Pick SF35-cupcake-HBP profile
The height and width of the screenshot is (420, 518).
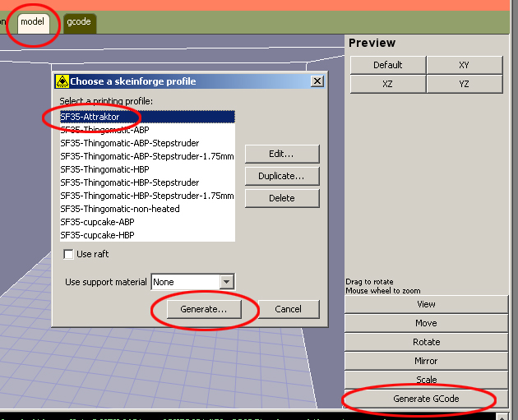[x=97, y=235]
